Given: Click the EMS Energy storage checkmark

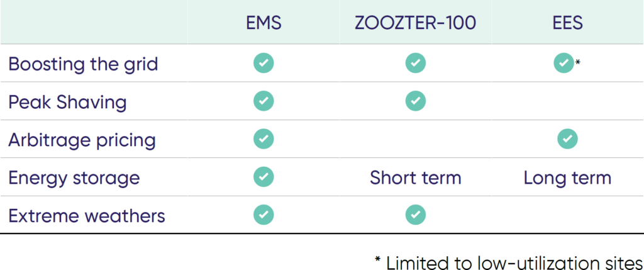Looking at the screenshot, I should pos(264,177).
